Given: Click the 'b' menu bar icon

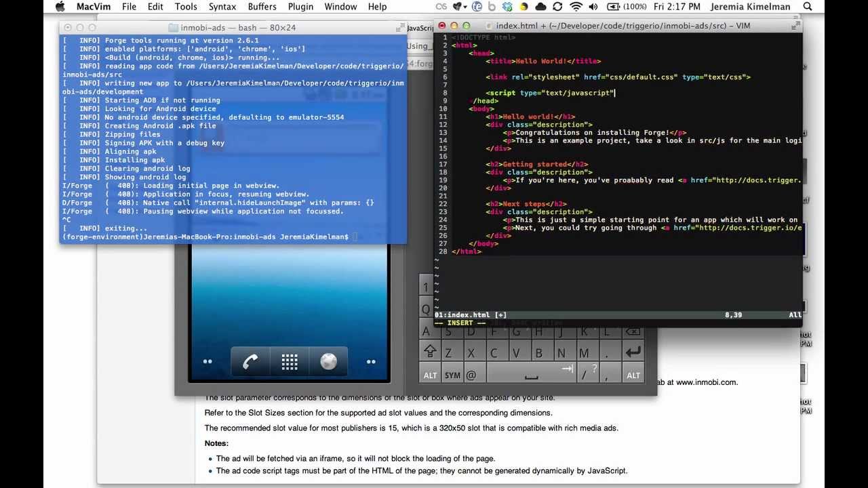Looking at the screenshot, I should pyautogui.click(x=493, y=7).
